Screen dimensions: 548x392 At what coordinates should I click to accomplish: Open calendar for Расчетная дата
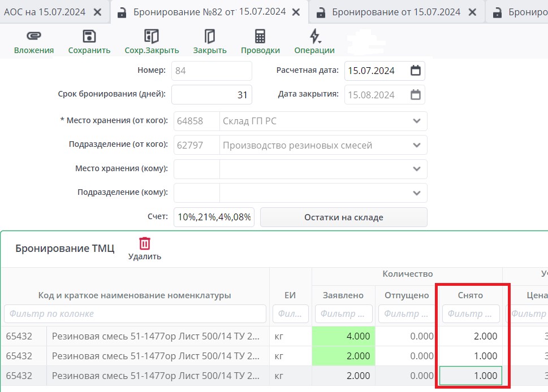click(415, 71)
